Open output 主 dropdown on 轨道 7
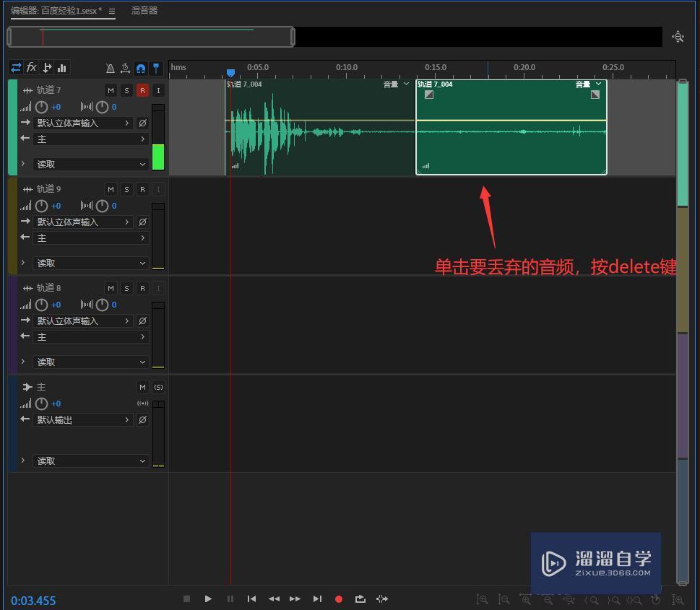The width and height of the screenshot is (700, 610). [x=91, y=139]
